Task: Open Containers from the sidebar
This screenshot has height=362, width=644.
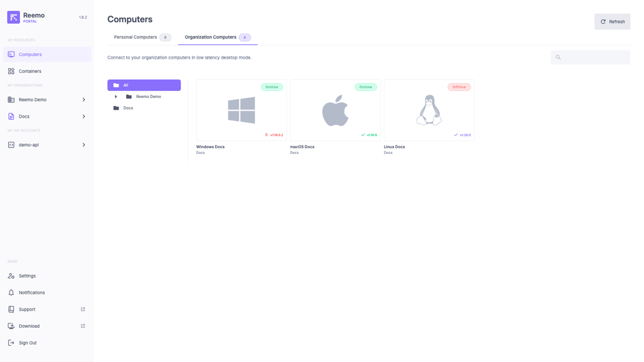Action: pos(30,71)
